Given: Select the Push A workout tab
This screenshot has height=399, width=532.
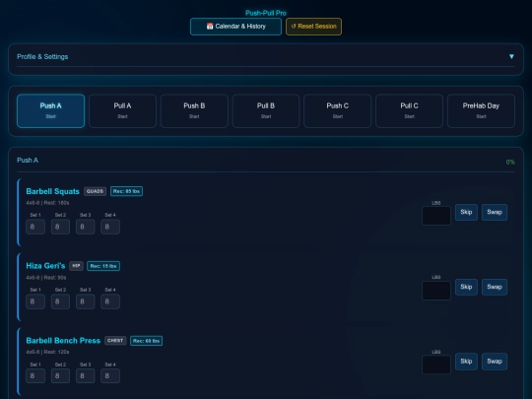Looking at the screenshot, I should tap(51, 111).
